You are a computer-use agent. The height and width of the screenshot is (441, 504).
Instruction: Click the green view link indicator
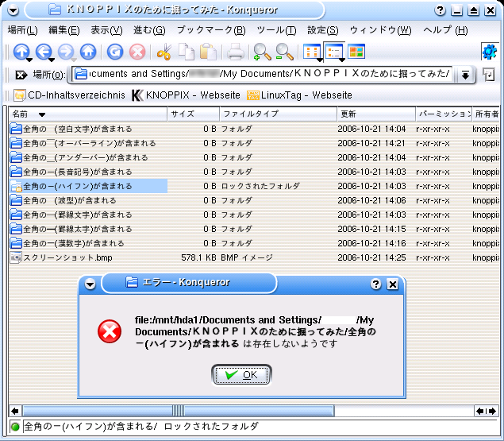15,427
